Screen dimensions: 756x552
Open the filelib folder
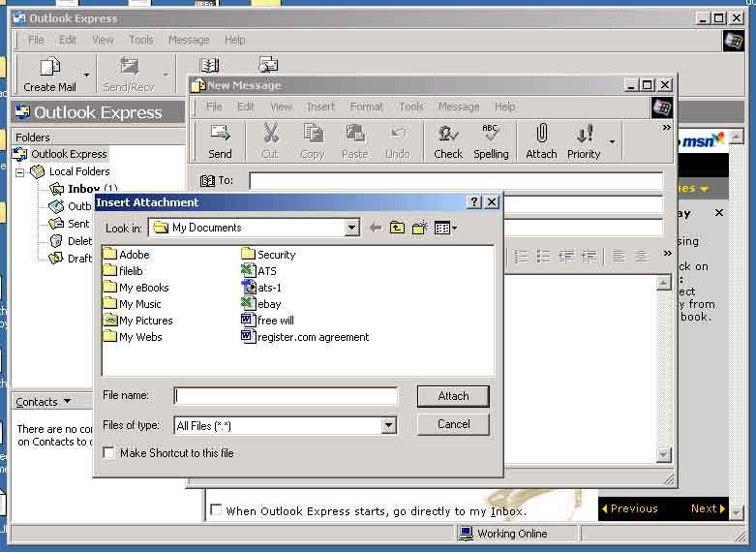click(123, 271)
